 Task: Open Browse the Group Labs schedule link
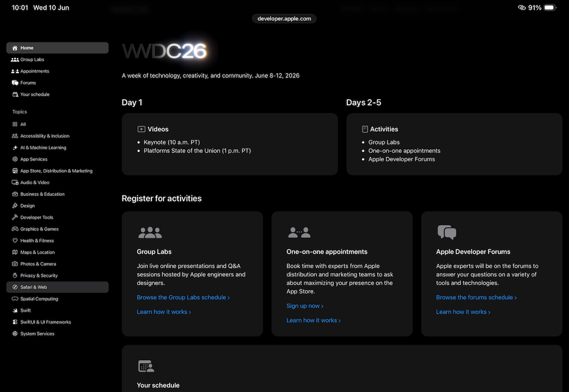tap(183, 297)
